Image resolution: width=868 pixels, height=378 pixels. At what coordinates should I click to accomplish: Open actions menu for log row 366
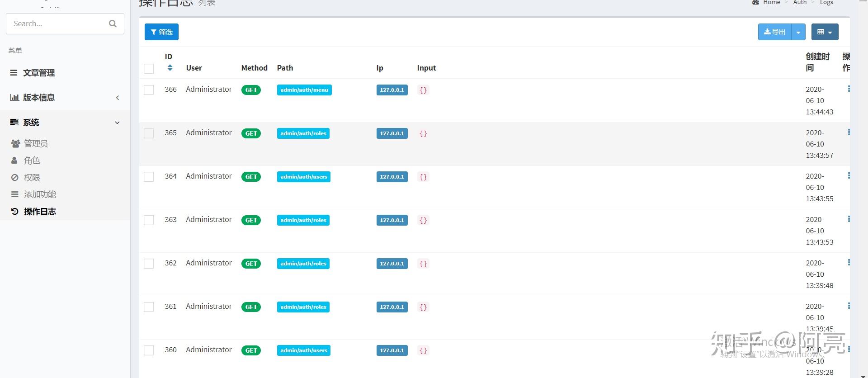(849, 89)
